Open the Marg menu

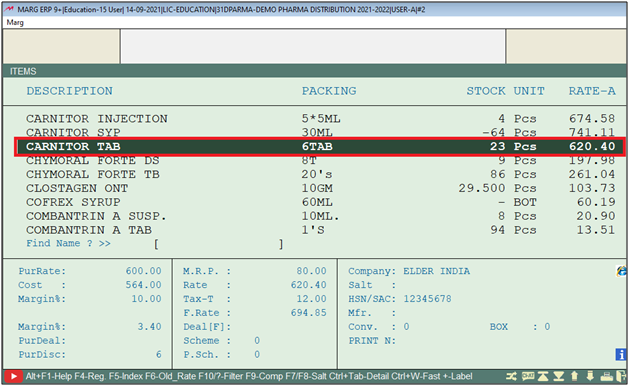click(x=15, y=22)
